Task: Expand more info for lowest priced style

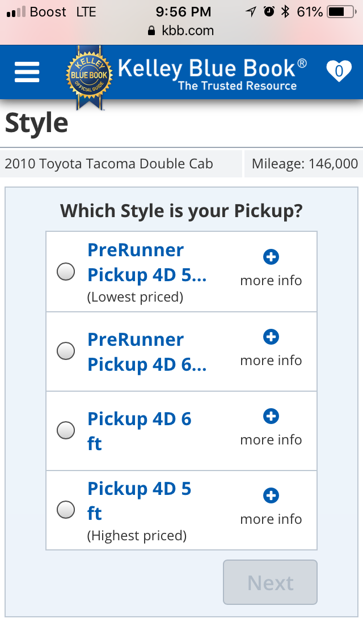Action: tap(271, 281)
